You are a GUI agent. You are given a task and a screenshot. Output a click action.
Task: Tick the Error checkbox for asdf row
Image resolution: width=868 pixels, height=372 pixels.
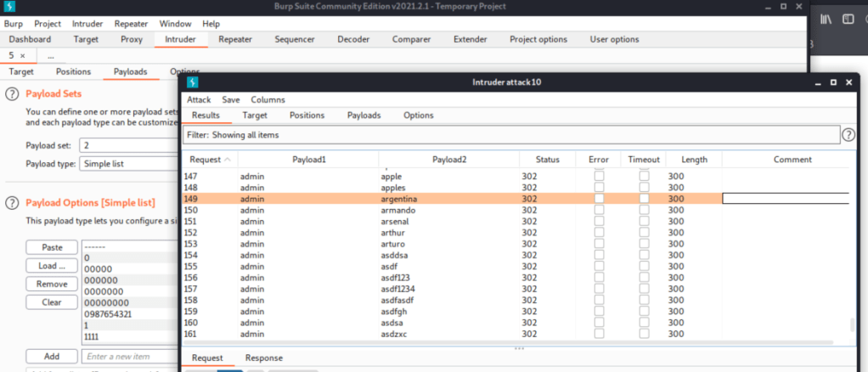click(599, 266)
